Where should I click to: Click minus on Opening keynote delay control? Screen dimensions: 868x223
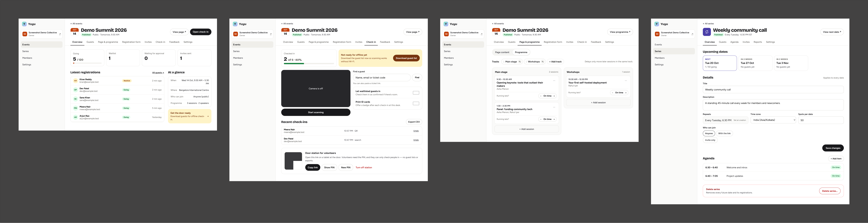pos(541,96)
